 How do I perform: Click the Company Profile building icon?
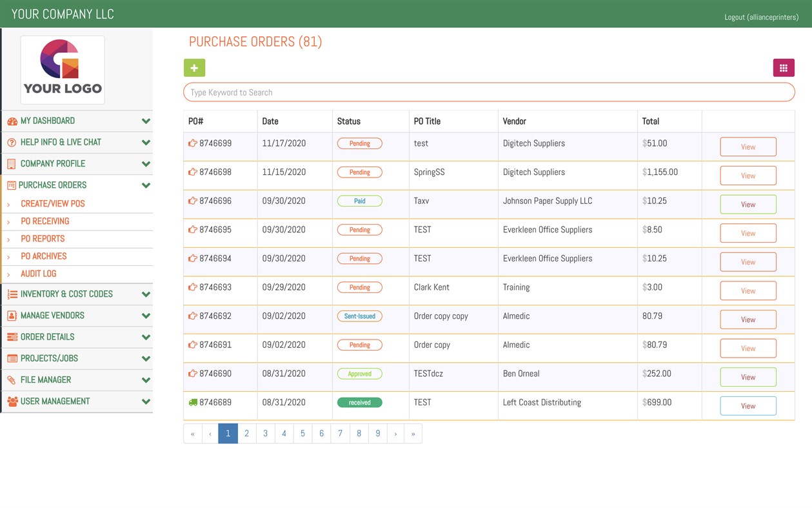click(x=12, y=163)
